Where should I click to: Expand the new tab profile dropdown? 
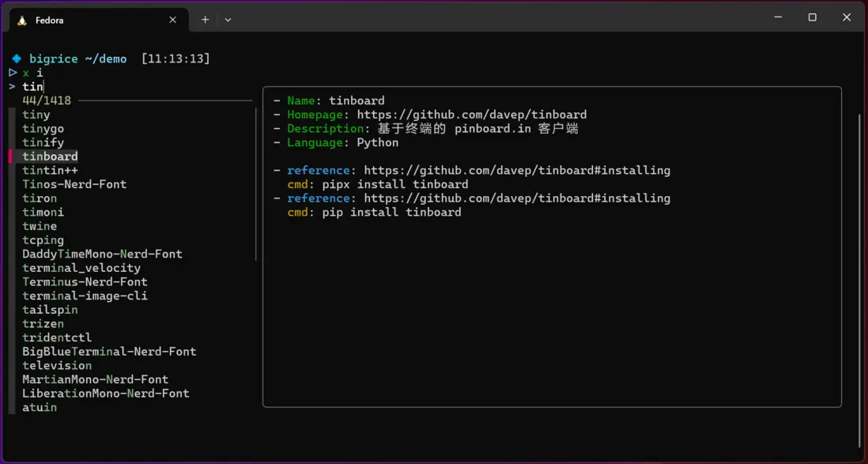(228, 20)
